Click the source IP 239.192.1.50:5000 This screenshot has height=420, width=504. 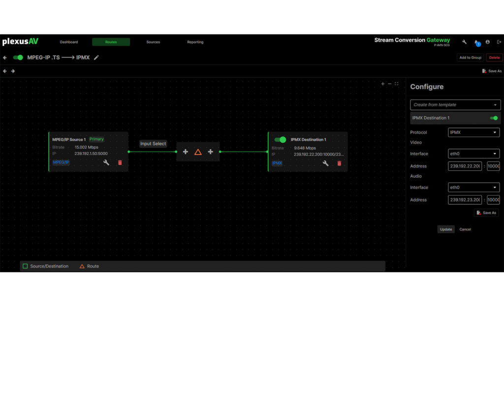[x=91, y=154]
